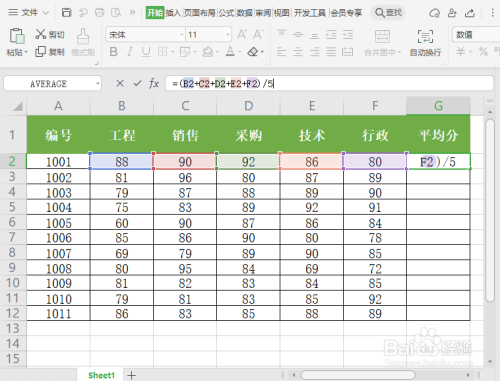Click the font color A icon
The height and width of the screenshot is (381, 500).
(x=230, y=52)
